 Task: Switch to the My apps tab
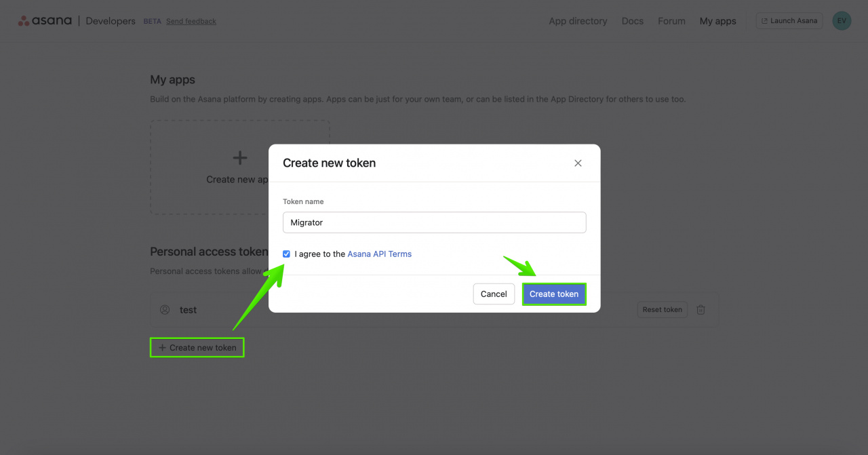click(717, 21)
